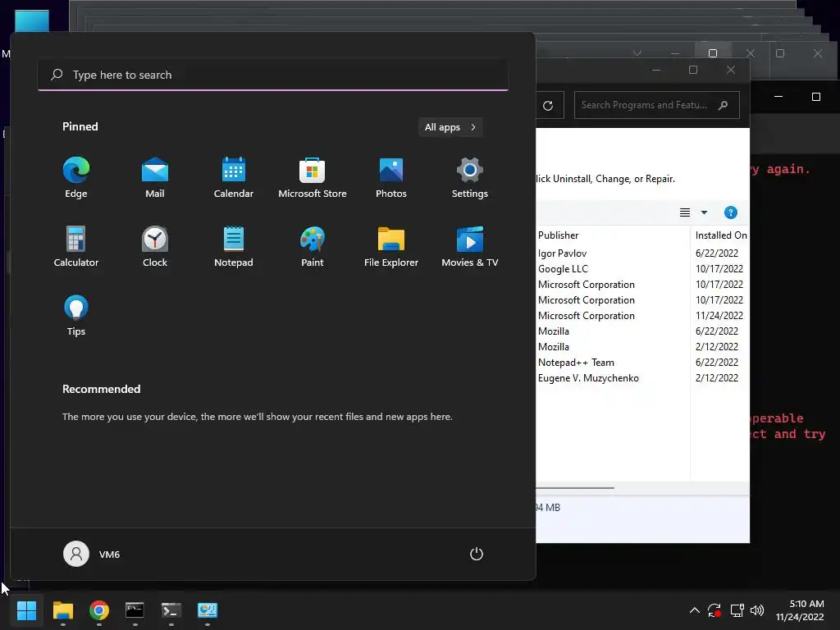This screenshot has width=840, height=630.
Task: Switch to Command Prompt on taskbar
Action: tap(135, 610)
